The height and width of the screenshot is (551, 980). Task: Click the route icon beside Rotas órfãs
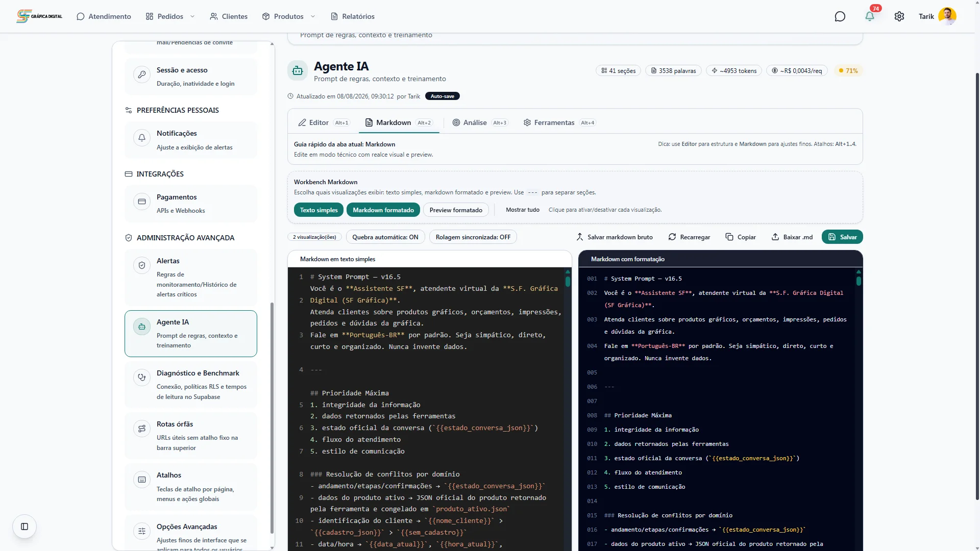pyautogui.click(x=142, y=429)
